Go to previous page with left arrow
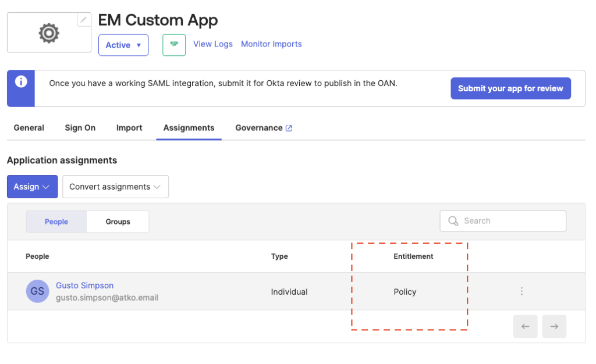 pyautogui.click(x=525, y=327)
